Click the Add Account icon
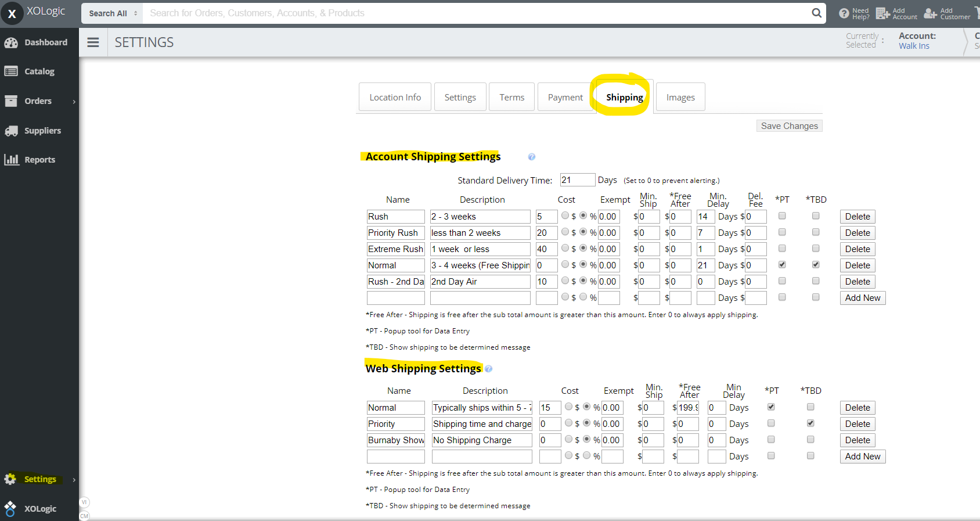 [882, 13]
